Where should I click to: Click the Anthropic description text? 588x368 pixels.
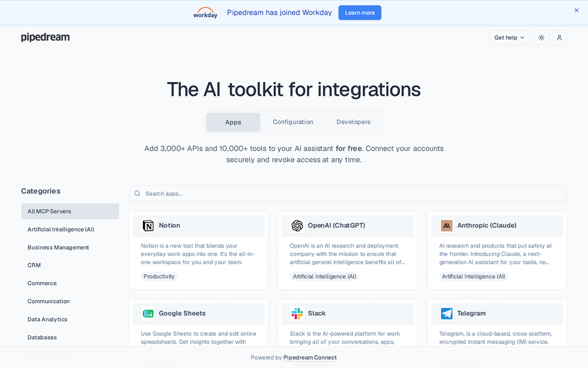pyautogui.click(x=495, y=254)
